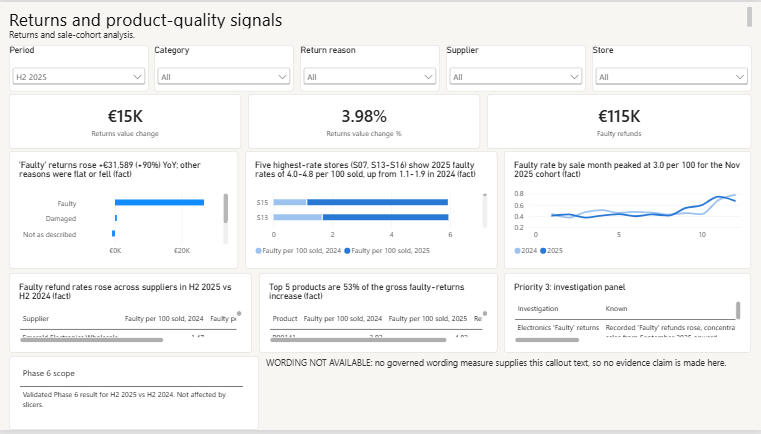The image size is (761, 434).
Task: Click the 'Top 5 products are 53%' table title
Action: (x=366, y=291)
